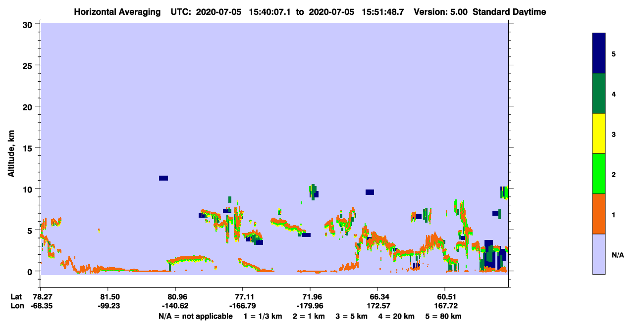Click the 'Horizontal Averaging' title text
644x330 pixels.
(116, 11)
